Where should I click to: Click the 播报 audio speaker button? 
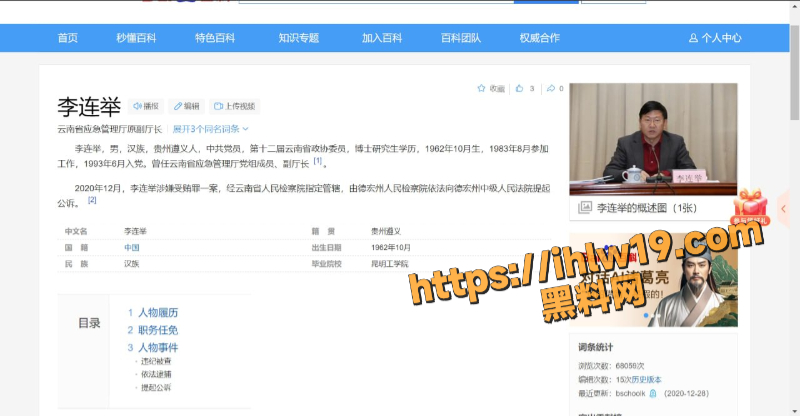(x=146, y=106)
